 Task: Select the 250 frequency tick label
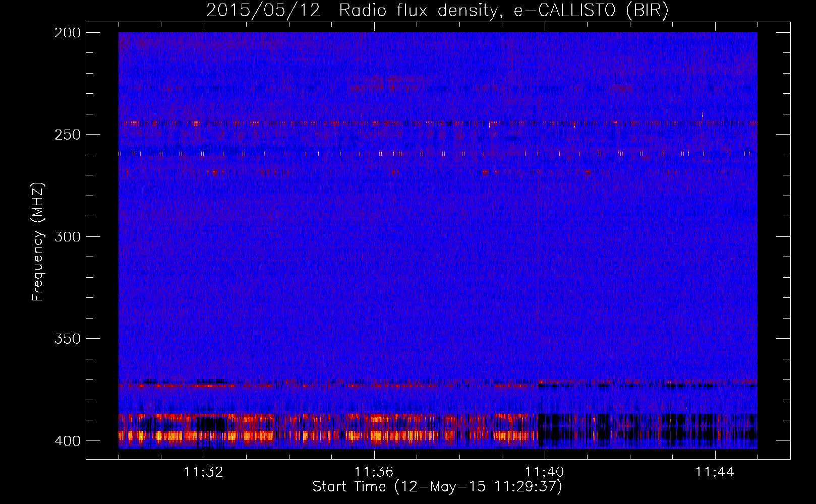click(x=67, y=135)
